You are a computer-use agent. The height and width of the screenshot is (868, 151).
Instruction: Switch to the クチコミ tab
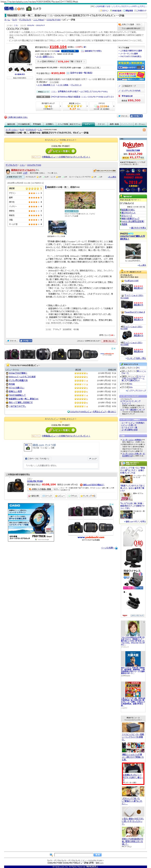(101, 124)
